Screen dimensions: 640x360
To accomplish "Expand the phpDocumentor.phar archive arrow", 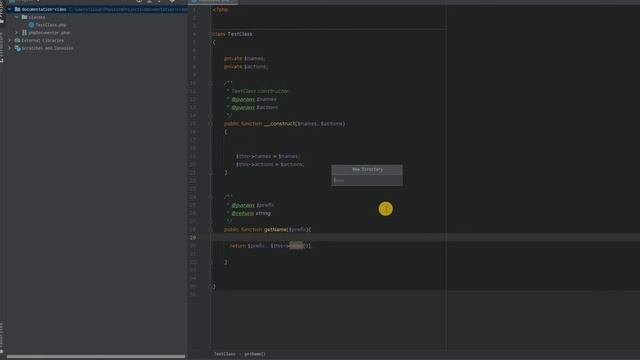I will click(x=17, y=33).
